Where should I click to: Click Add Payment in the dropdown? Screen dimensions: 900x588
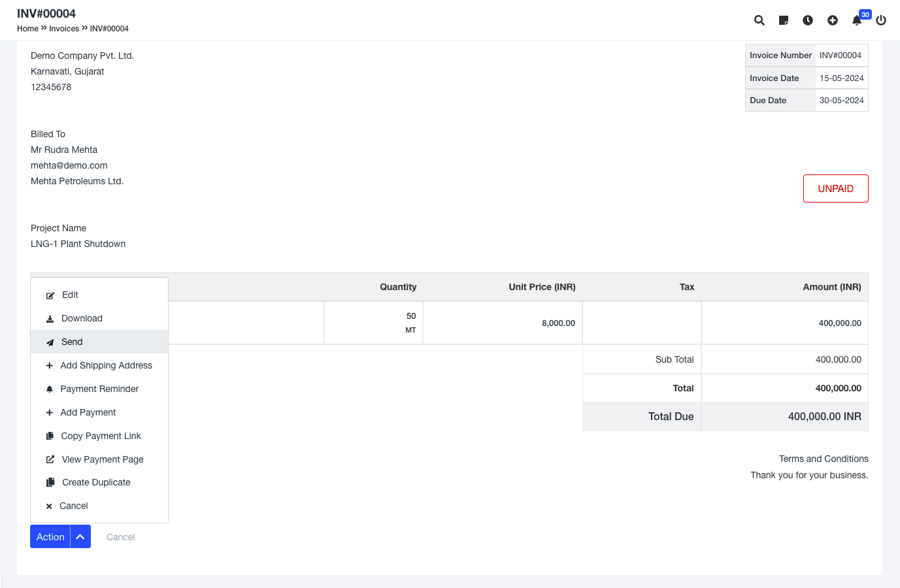88,413
